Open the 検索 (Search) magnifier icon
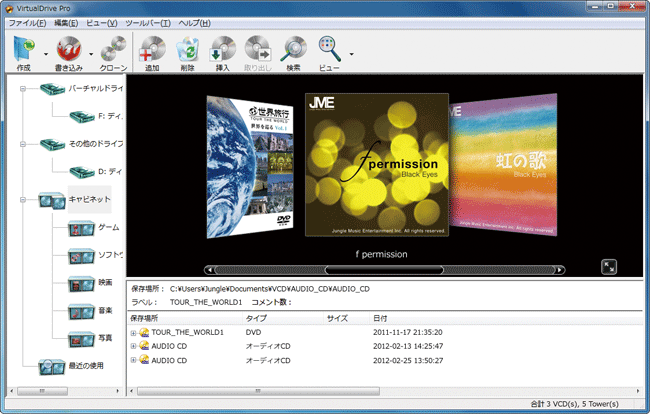This screenshot has width=650, height=414. pyautogui.click(x=293, y=49)
